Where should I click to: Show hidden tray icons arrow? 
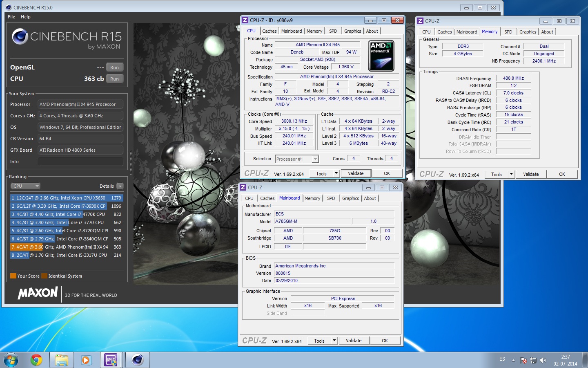pos(514,360)
